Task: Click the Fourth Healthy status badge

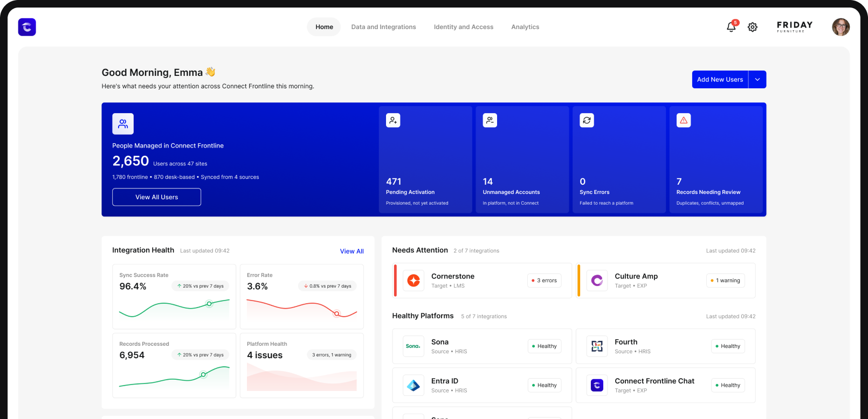Action: coord(728,346)
